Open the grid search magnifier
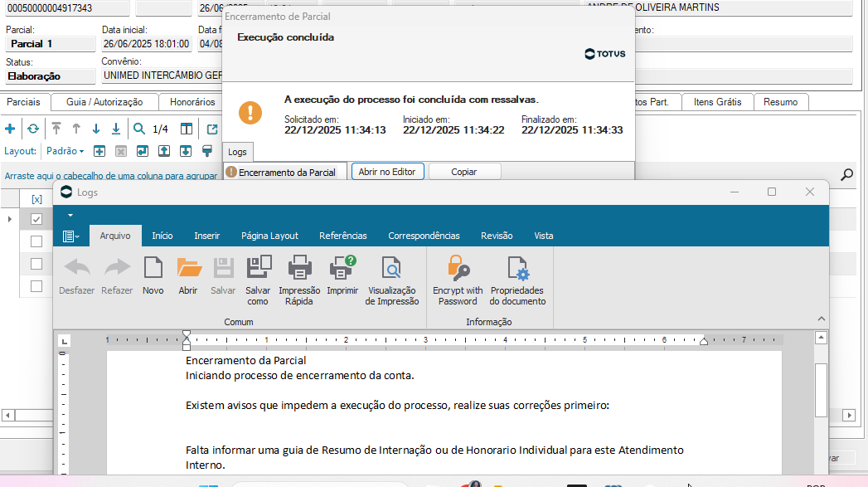The width and height of the screenshot is (868, 487). tap(139, 129)
